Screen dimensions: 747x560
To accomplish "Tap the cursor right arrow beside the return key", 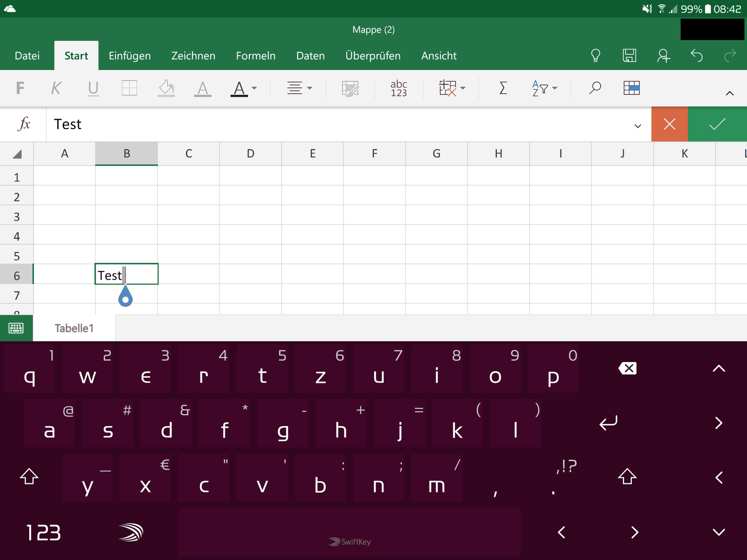I will click(x=719, y=423).
